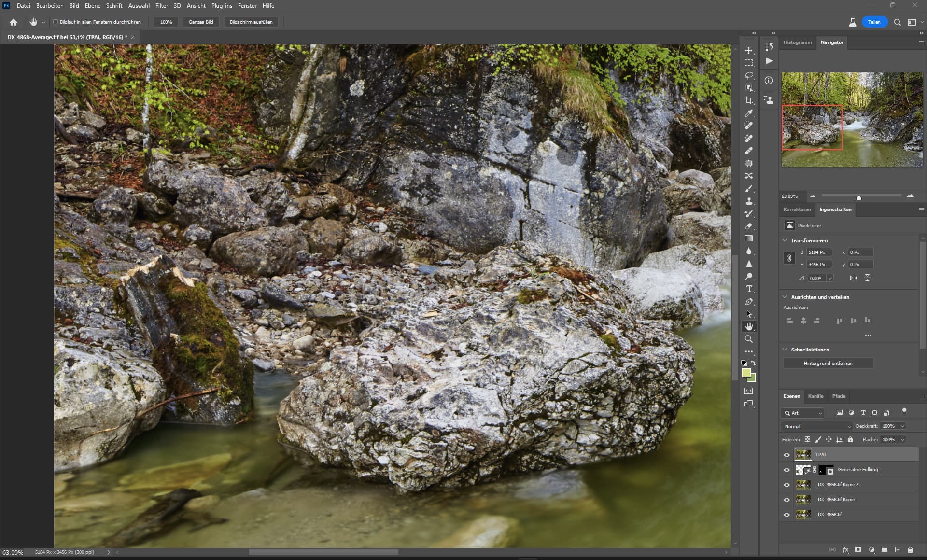Select the Crop tool
Viewport: 927px width, 560px height.
tap(749, 100)
